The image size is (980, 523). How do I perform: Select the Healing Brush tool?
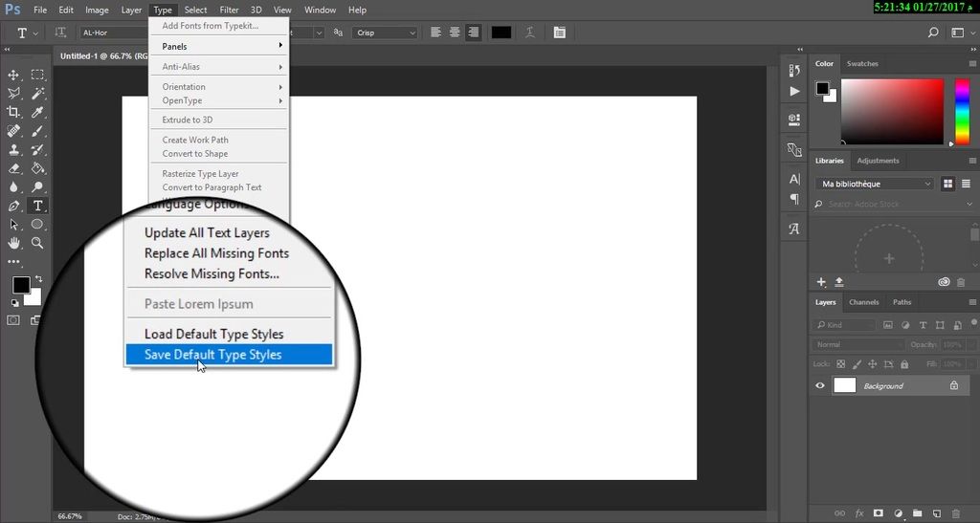13,131
